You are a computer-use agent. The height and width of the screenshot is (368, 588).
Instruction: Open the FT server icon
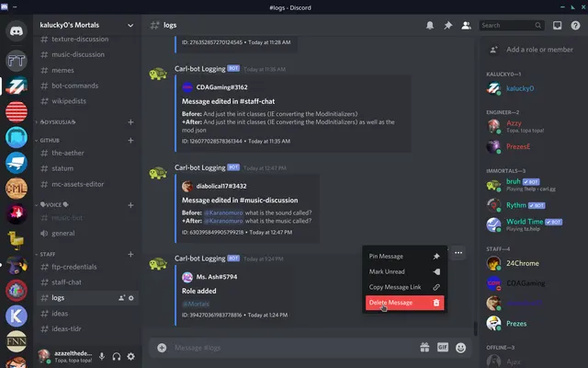(17, 61)
